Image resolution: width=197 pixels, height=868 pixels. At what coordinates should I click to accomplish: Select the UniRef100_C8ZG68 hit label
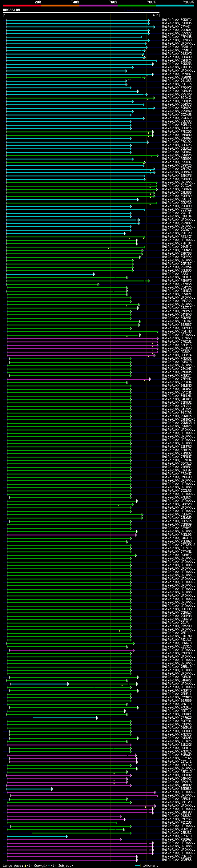(x=177, y=338)
